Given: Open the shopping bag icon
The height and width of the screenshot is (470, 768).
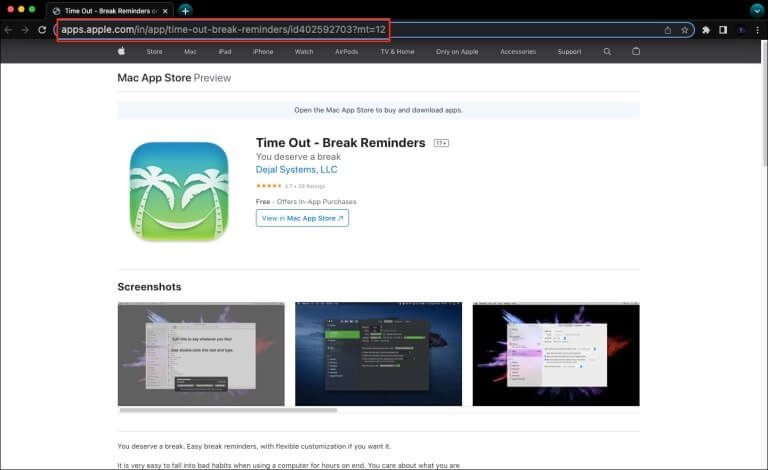Looking at the screenshot, I should (636, 51).
